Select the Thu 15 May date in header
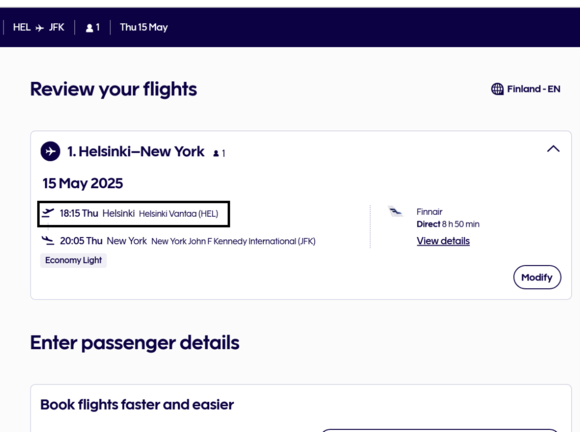The width and height of the screenshot is (580, 432). click(144, 27)
